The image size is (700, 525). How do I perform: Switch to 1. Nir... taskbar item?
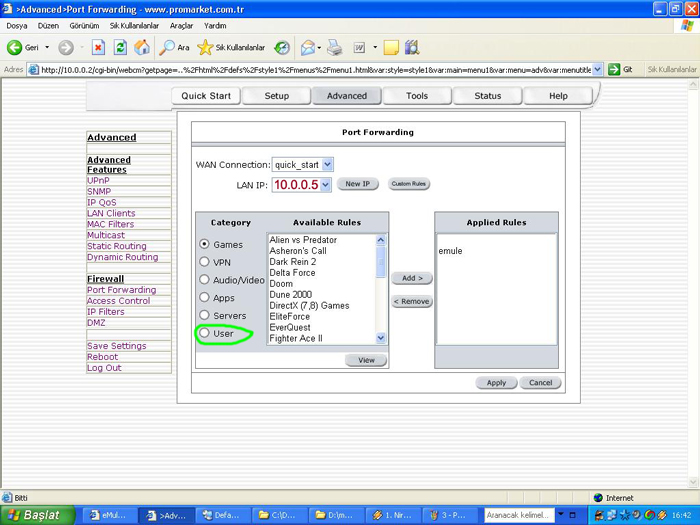391,515
